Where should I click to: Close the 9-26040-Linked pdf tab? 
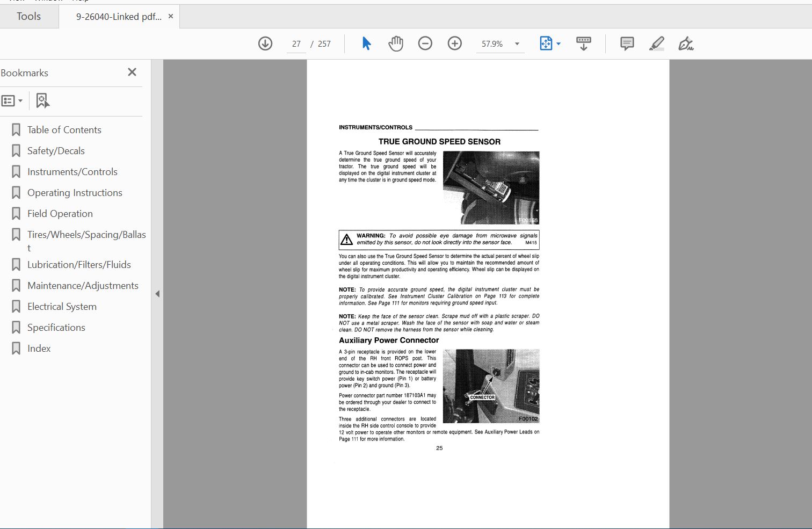pos(171,16)
